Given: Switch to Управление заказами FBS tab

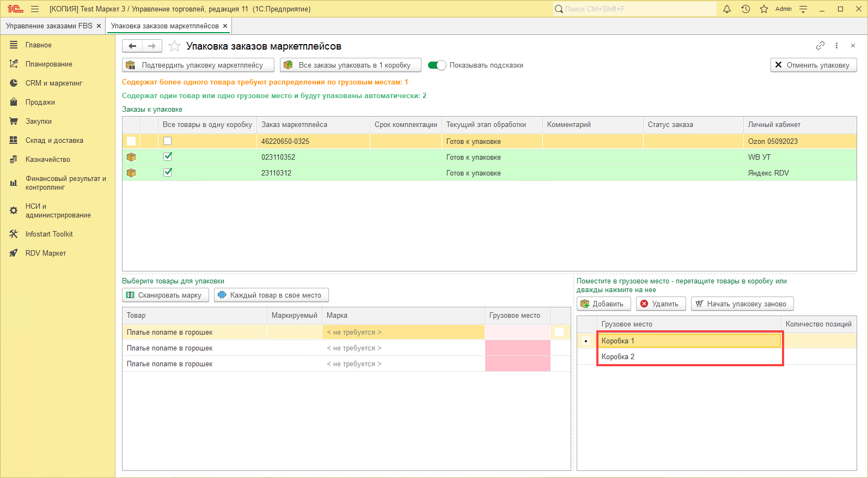Looking at the screenshot, I should coord(49,26).
